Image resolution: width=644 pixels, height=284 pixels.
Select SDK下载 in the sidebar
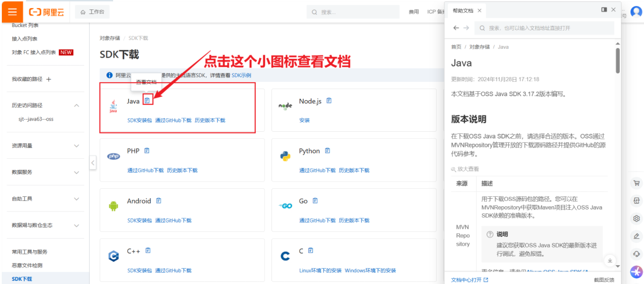pyautogui.click(x=22, y=279)
